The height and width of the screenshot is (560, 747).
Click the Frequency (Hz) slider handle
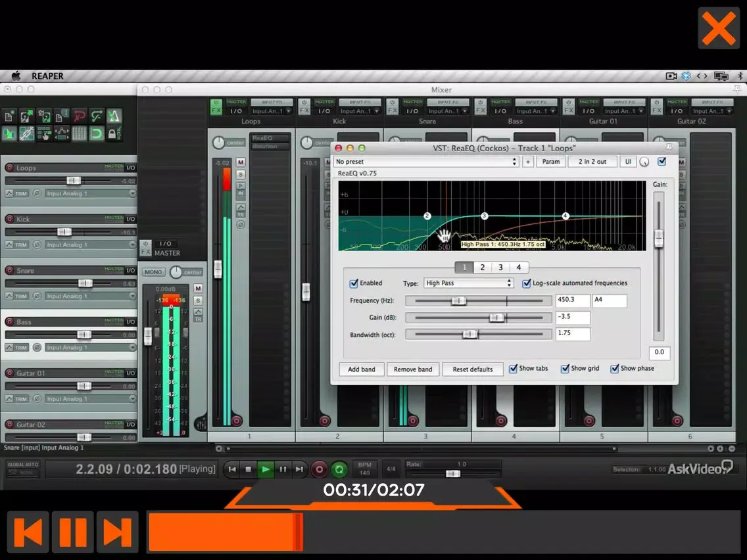(459, 300)
